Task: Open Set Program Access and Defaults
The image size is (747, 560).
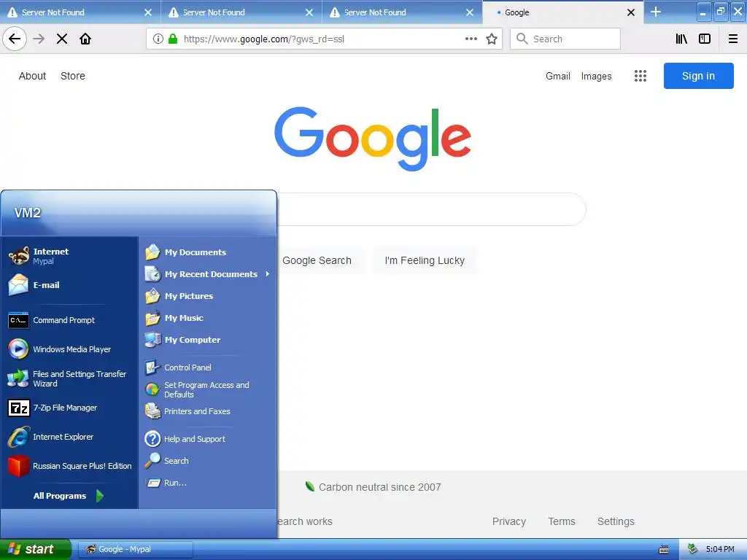Action: pyautogui.click(x=208, y=389)
